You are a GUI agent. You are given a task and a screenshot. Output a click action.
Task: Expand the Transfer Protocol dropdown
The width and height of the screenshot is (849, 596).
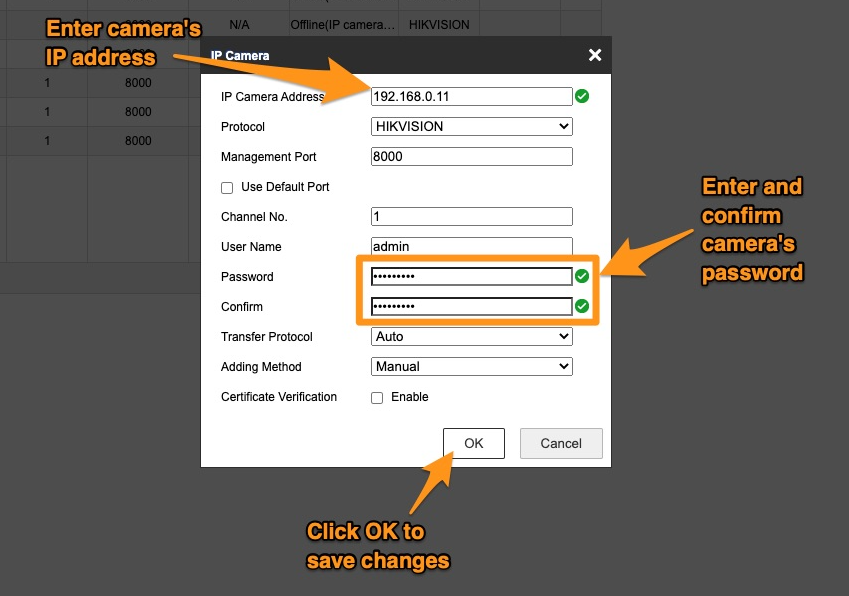471,337
